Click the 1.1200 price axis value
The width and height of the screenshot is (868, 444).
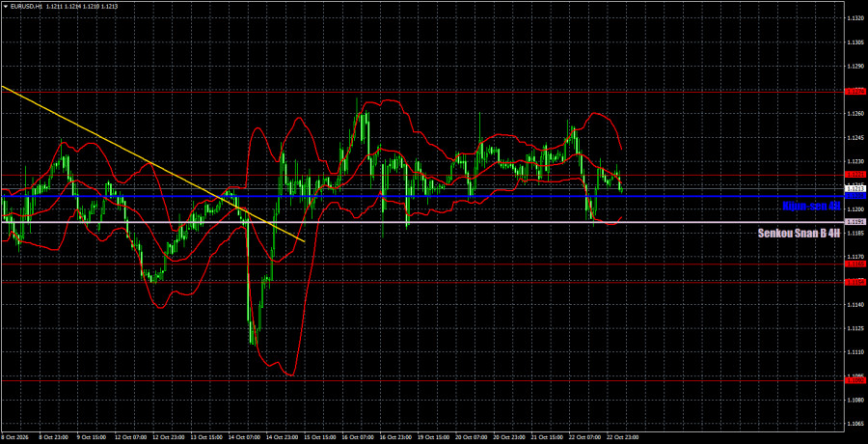pyautogui.click(x=854, y=209)
